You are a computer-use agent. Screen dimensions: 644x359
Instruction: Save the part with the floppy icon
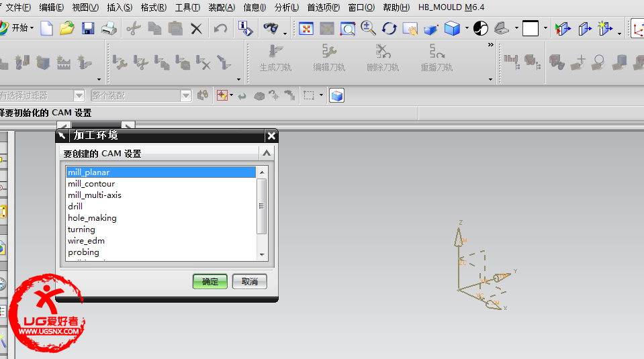pos(88,28)
